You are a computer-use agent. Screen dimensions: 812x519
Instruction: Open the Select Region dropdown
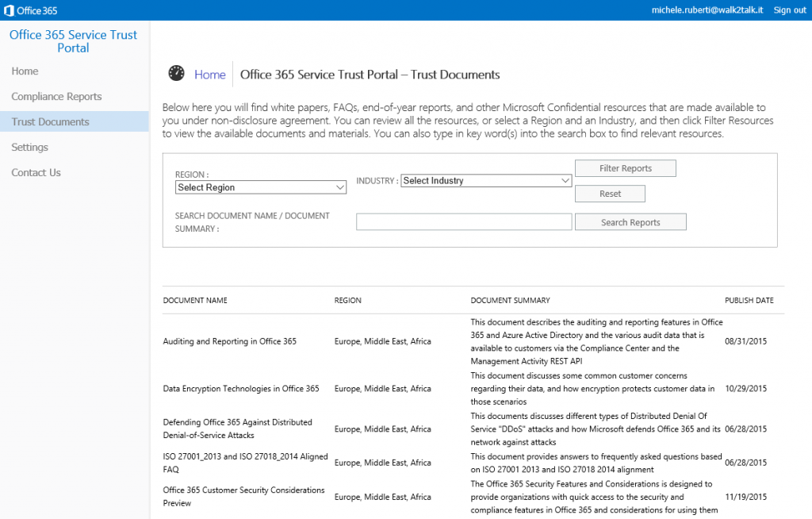click(x=261, y=188)
